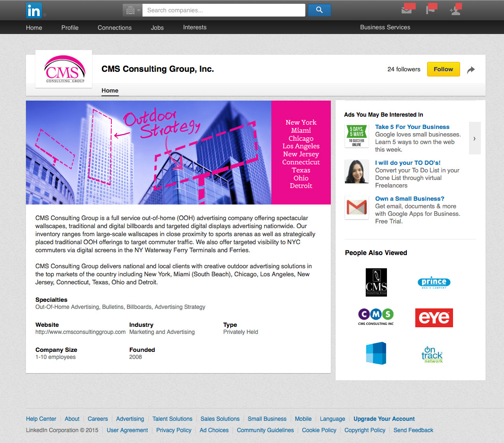The width and height of the screenshot is (504, 443).
Task: Open the Cookie Policy link
Action: point(319,430)
